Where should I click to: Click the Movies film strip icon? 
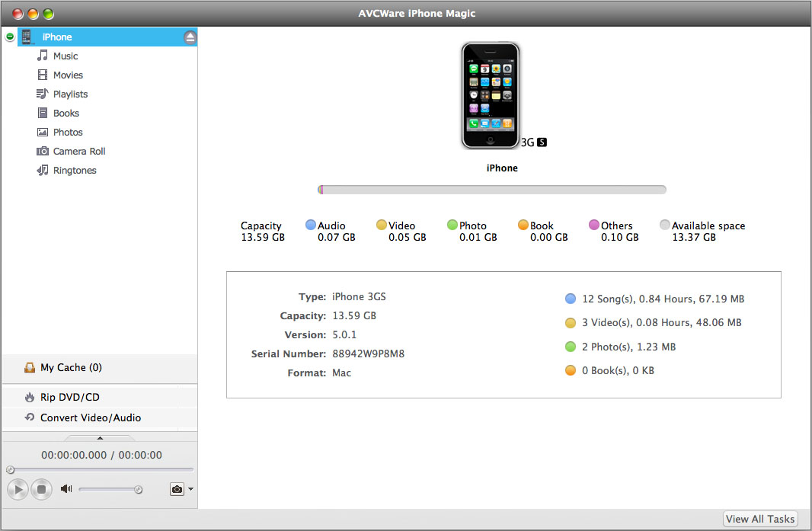pyautogui.click(x=43, y=75)
